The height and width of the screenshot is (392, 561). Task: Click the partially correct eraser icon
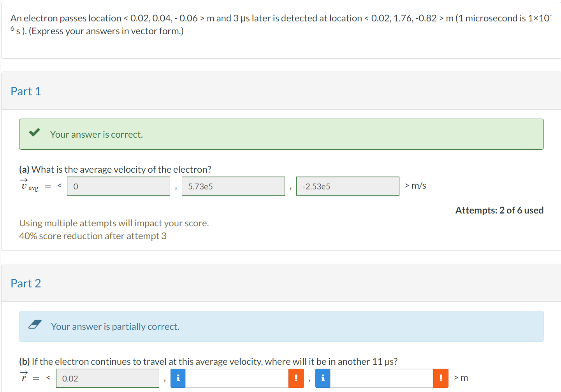click(x=35, y=324)
